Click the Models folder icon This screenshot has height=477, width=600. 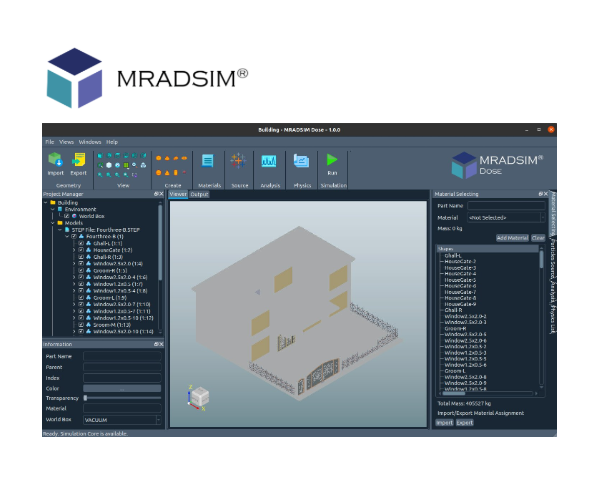point(60,223)
